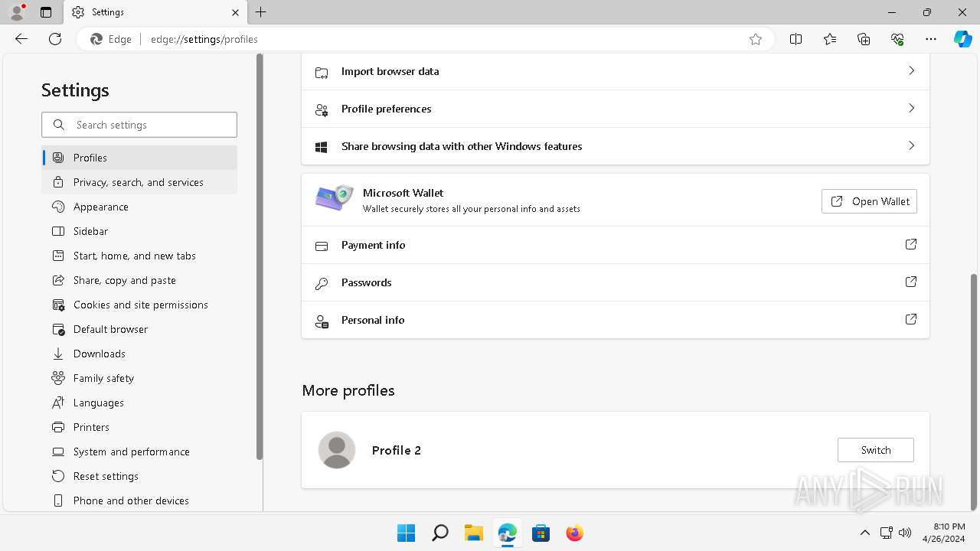Open Start, home, and new tabs

[x=139, y=256]
